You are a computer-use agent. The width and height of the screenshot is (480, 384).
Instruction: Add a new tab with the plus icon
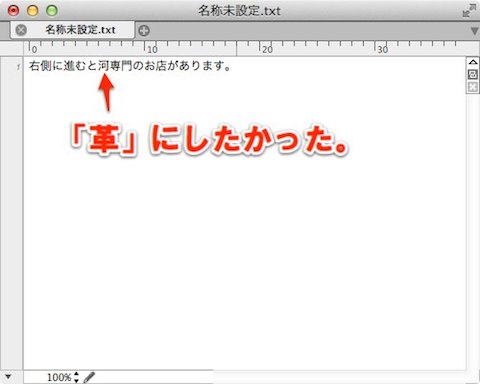tap(144, 31)
